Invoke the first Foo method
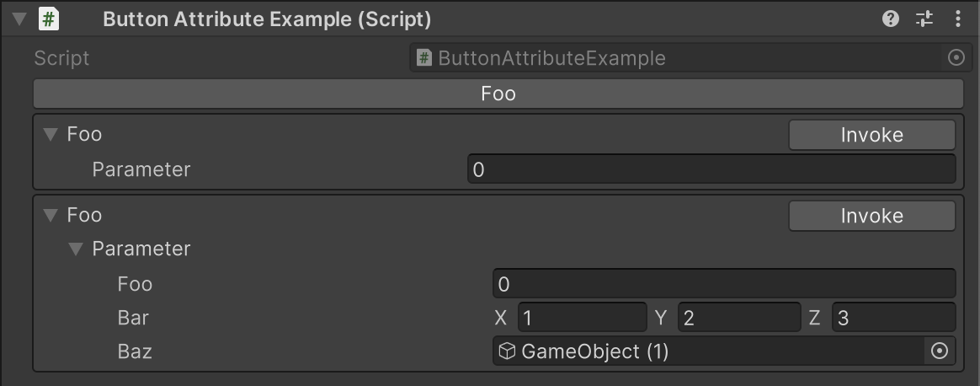This screenshot has width=980, height=386. click(872, 135)
